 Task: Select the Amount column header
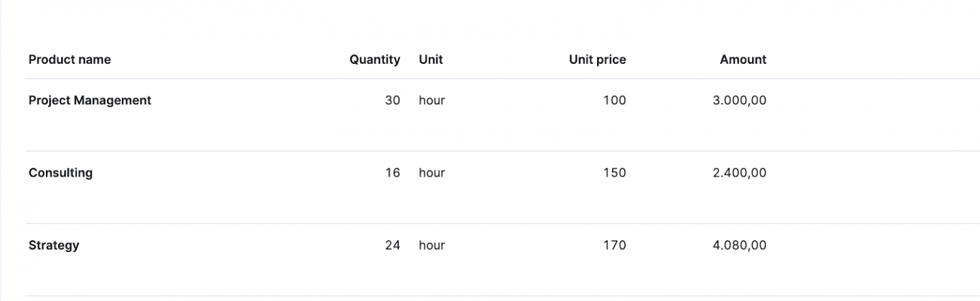[743, 59]
